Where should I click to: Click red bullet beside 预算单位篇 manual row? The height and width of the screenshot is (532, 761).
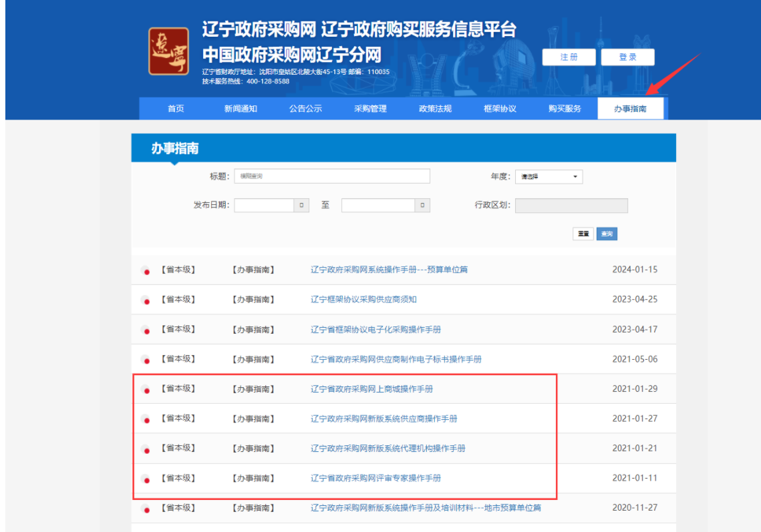pos(146,271)
